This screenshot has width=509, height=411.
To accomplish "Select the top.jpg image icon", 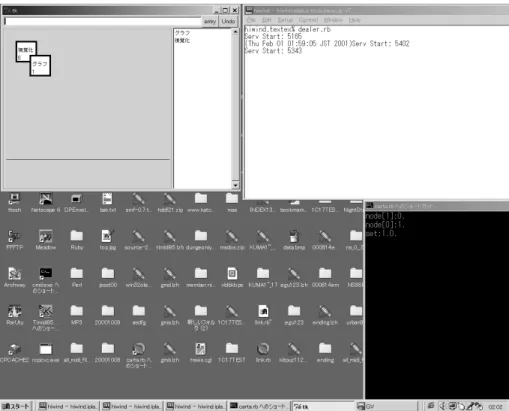I will [x=108, y=240].
